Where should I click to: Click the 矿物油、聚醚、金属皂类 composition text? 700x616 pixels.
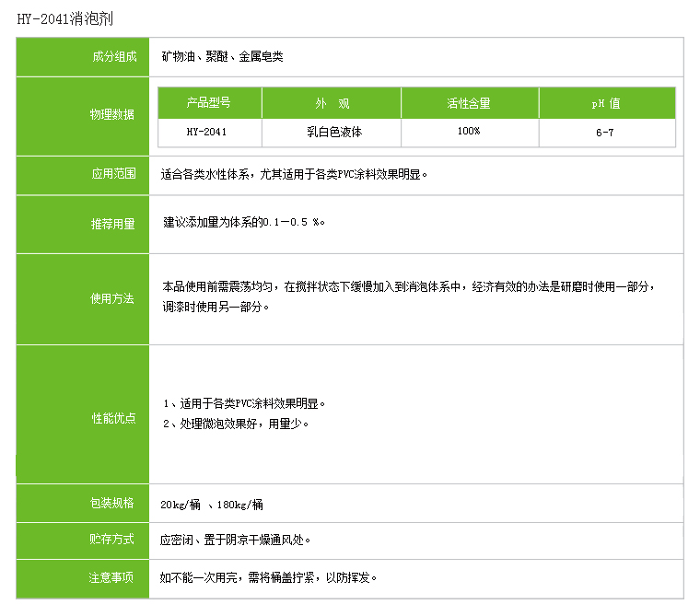pyautogui.click(x=221, y=57)
